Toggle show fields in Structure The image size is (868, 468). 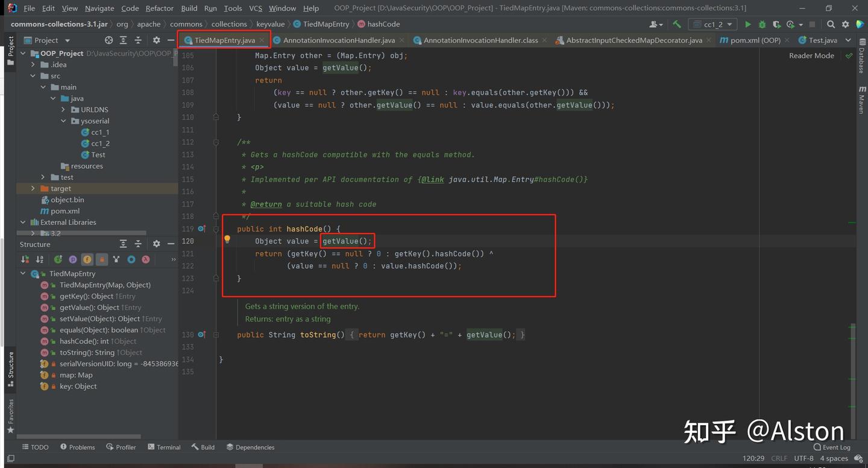point(87,259)
